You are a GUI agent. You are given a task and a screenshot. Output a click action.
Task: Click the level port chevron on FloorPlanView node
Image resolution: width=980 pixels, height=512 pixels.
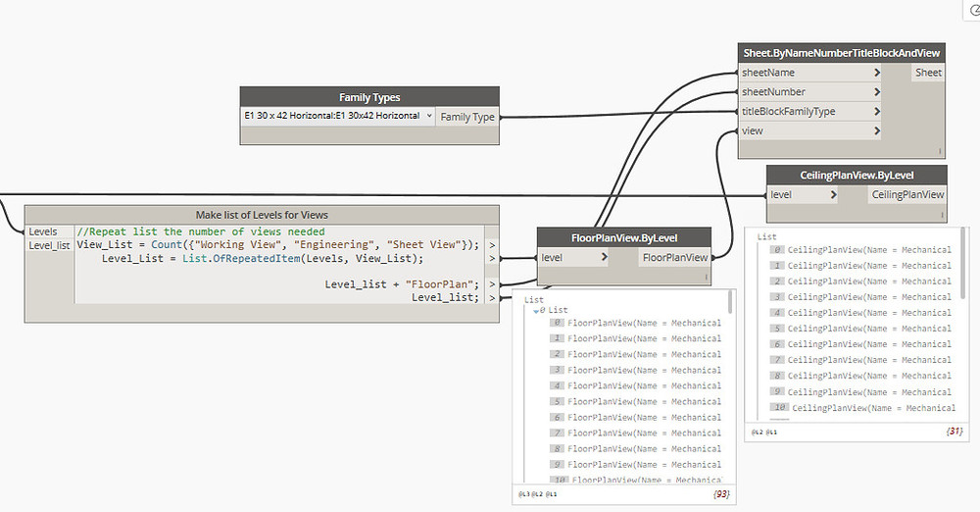tap(604, 257)
